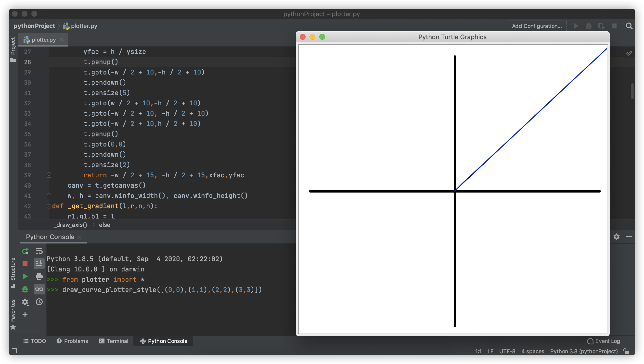Screen dimensions: 644x364
Task: Stop the Python console with red square
Action: tap(25, 264)
